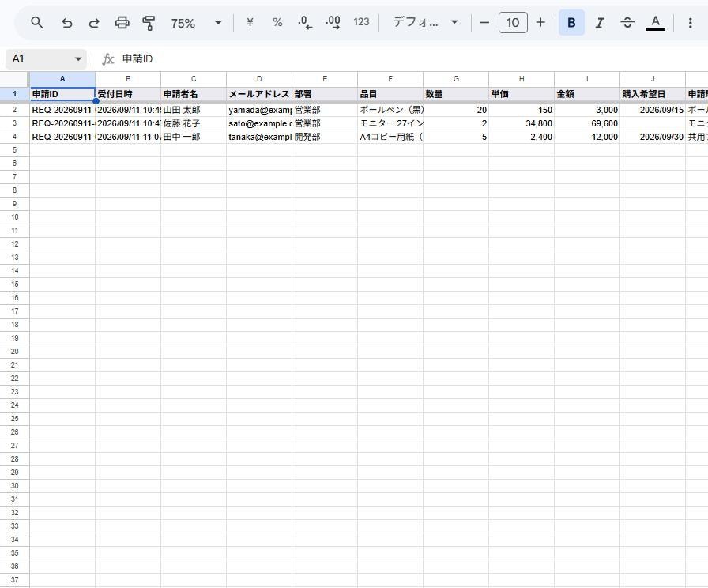
Task: Toggle bold formatting
Action: click(571, 22)
